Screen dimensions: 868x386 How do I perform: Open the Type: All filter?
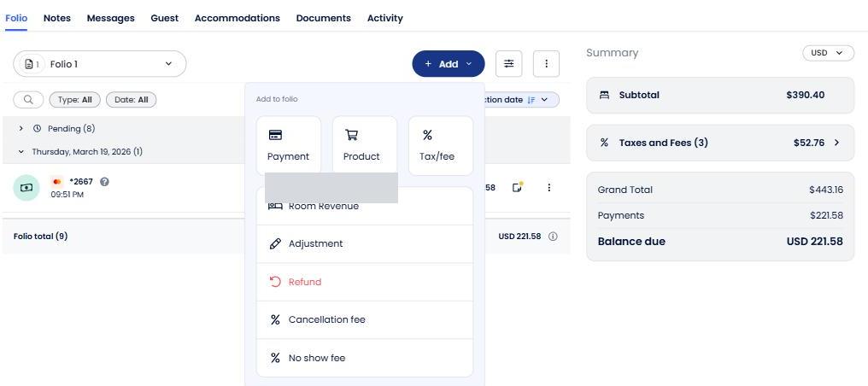pos(74,100)
